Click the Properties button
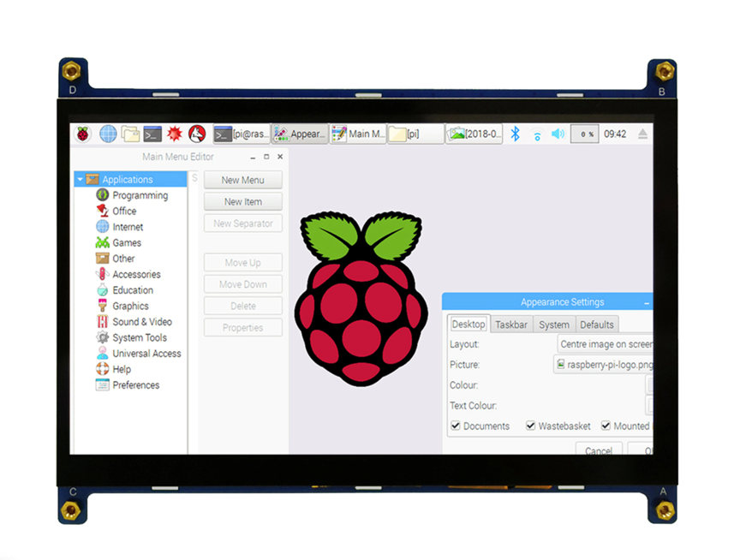Viewport: 734px width, 560px height. pyautogui.click(x=243, y=328)
